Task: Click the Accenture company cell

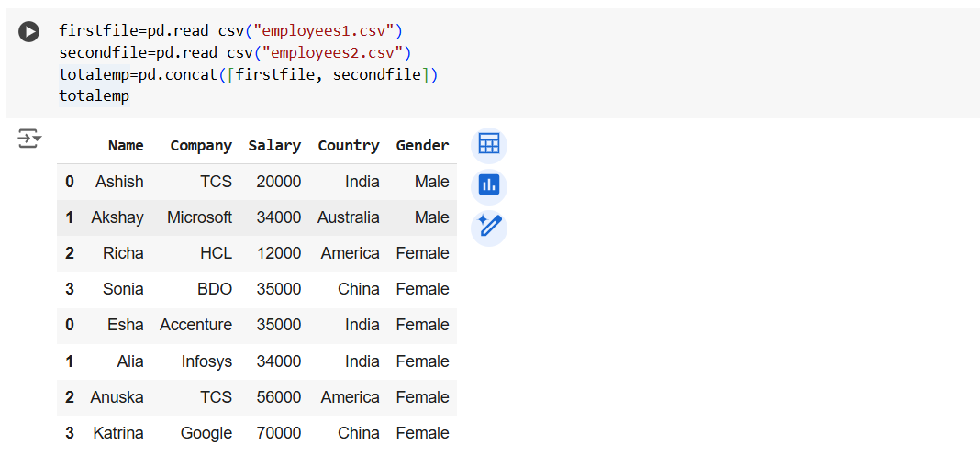Action: (195, 325)
